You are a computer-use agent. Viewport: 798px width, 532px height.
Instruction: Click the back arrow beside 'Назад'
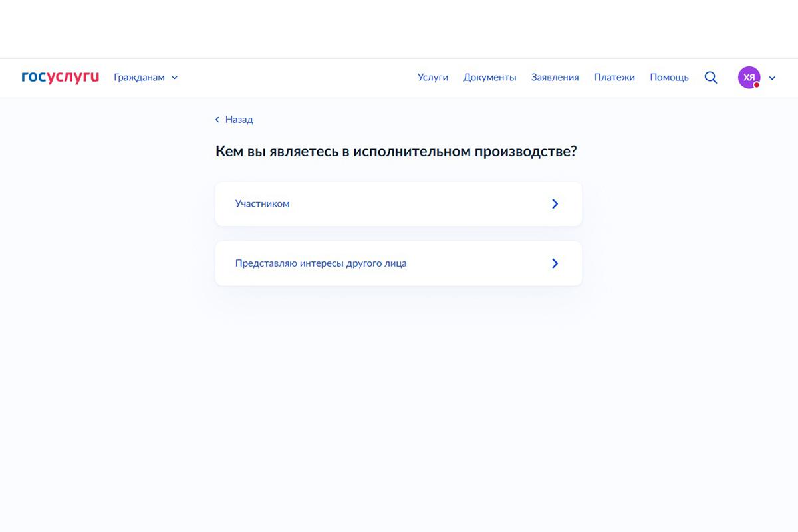coord(217,119)
